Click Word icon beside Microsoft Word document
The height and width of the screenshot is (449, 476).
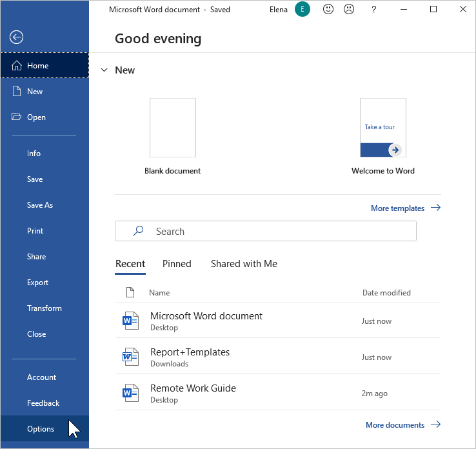[x=130, y=321]
